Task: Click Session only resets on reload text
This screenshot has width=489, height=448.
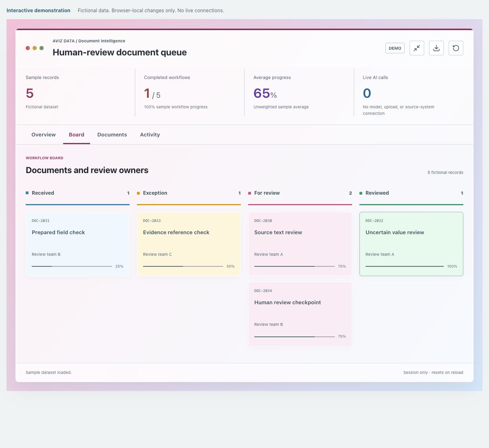Action: coord(433,373)
